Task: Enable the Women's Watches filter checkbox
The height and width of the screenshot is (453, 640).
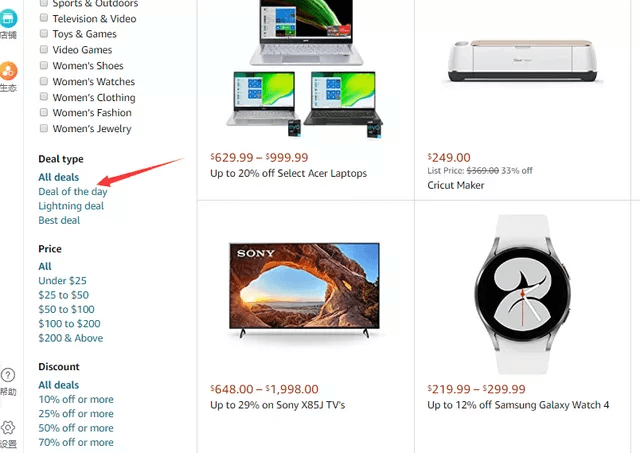Action: point(44,81)
